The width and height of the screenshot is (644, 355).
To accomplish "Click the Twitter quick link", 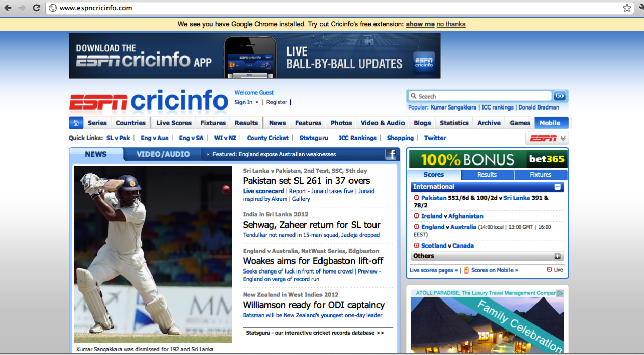I will [x=435, y=138].
